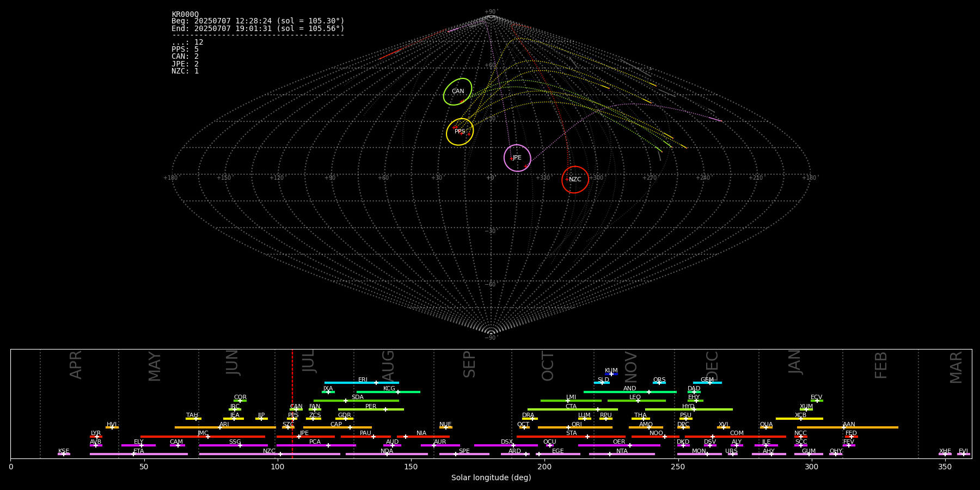This screenshot has height=490, width=980.
Task: Select the QUA shower bar in timeline
Action: click(766, 427)
